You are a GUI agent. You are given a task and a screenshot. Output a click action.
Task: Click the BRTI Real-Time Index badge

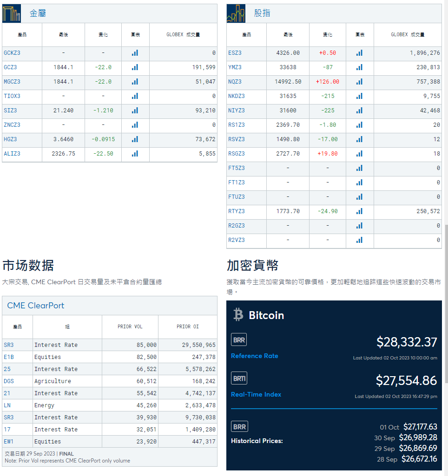pyautogui.click(x=239, y=378)
